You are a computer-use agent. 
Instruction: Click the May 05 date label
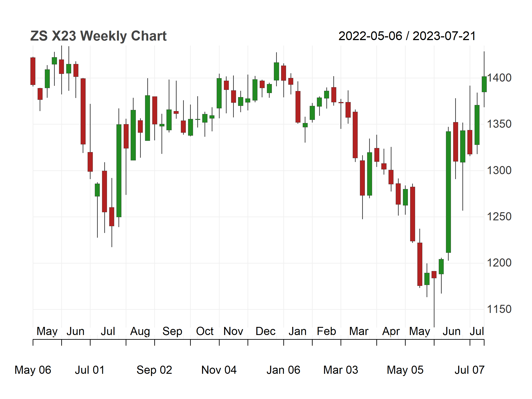pyautogui.click(x=405, y=370)
